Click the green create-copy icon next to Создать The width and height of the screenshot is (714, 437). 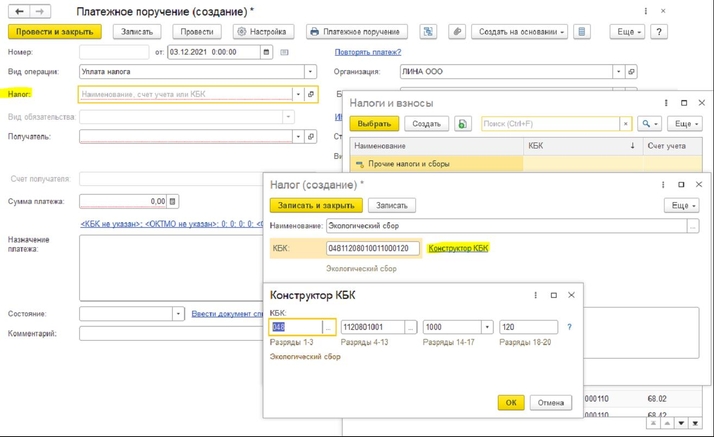pyautogui.click(x=462, y=124)
